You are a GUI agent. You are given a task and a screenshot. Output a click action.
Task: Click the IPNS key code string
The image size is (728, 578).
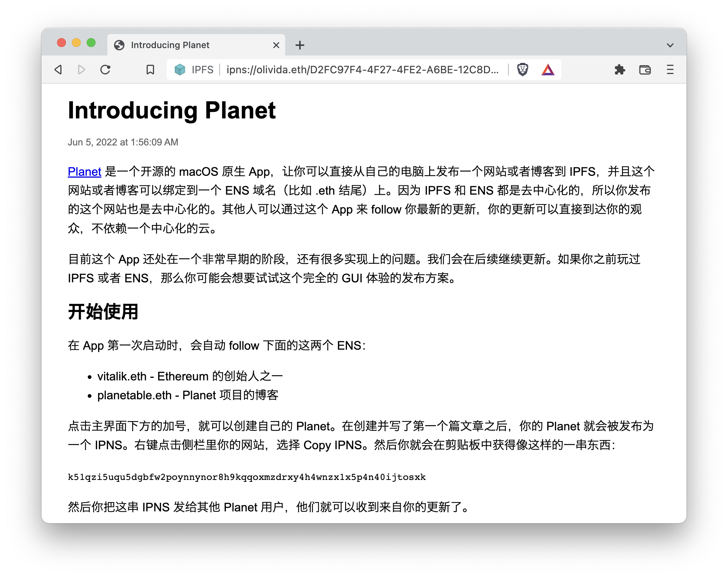tap(247, 477)
